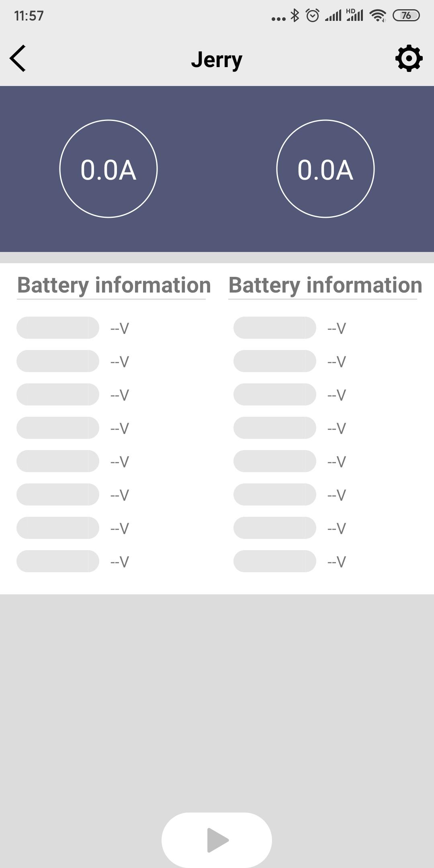Tap the right 0.0A current gauge
The image size is (434, 868).
pos(325,169)
